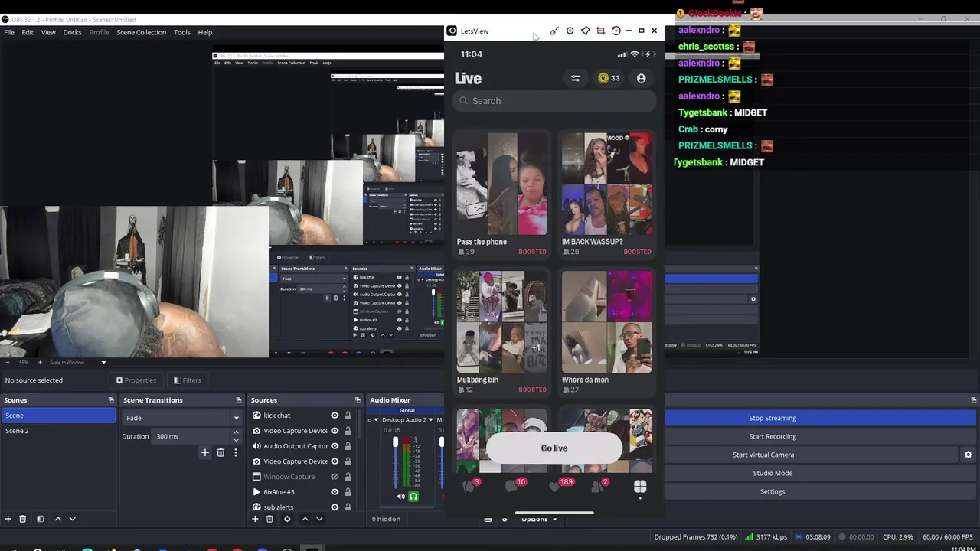Start screen recording in LetsView title bar
980x551 pixels.
[570, 31]
